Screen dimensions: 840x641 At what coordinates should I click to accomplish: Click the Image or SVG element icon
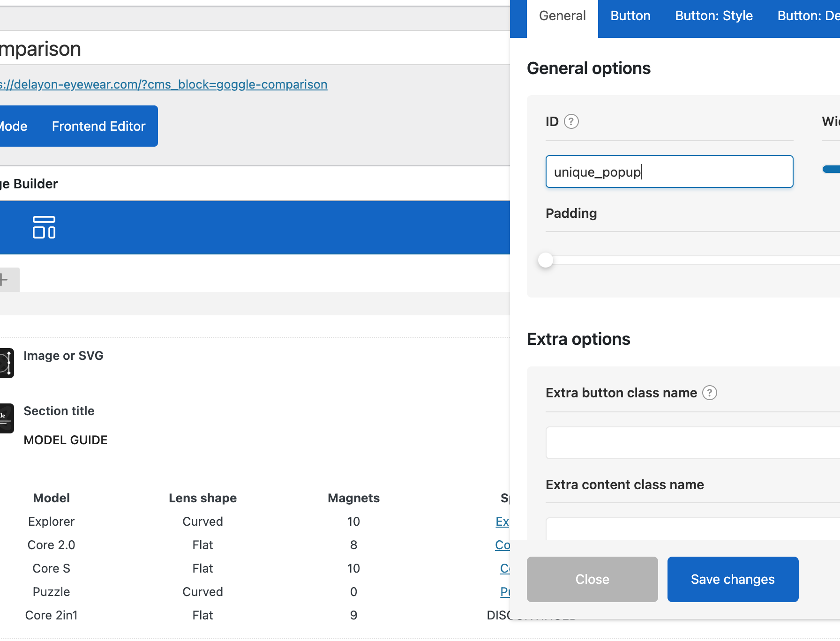pyautogui.click(x=7, y=363)
